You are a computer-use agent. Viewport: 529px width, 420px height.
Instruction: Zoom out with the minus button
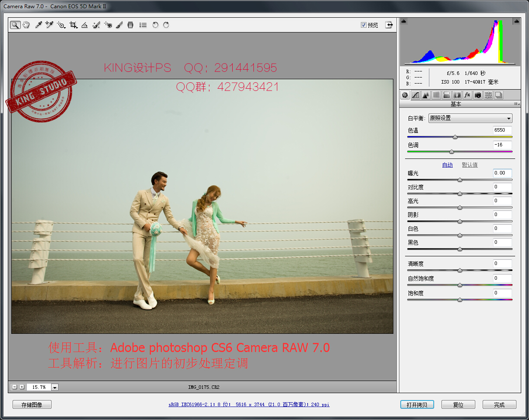(15, 387)
